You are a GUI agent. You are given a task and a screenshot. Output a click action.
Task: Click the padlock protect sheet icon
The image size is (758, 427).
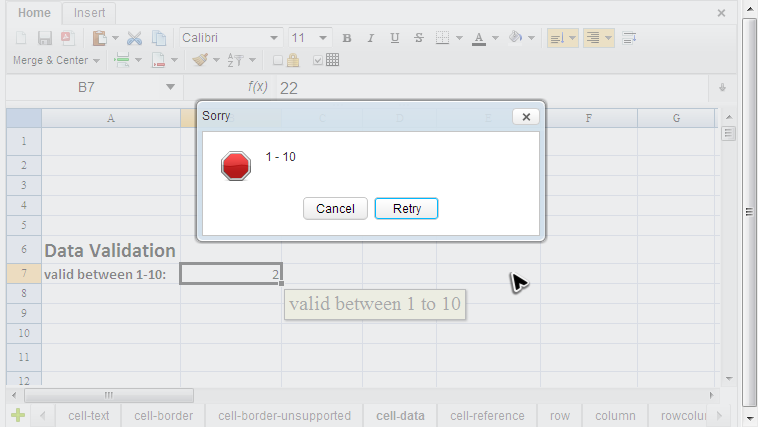coord(293,60)
